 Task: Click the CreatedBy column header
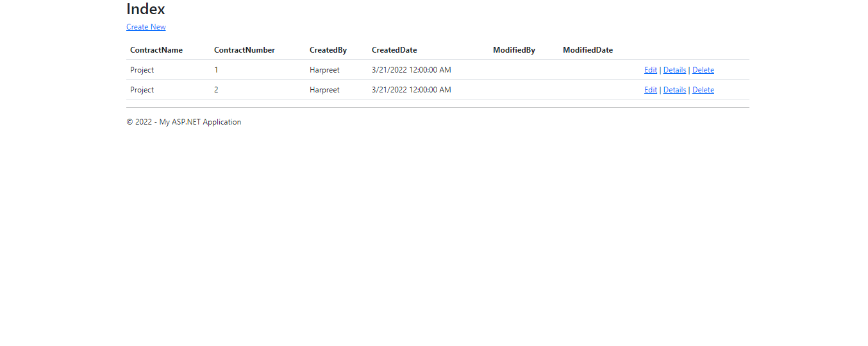(x=328, y=50)
